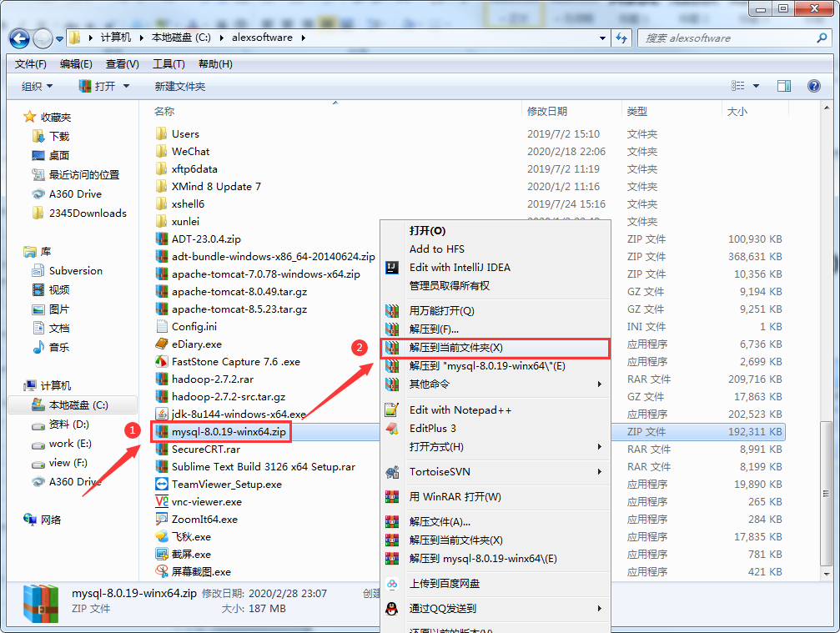The image size is (840, 633).
Task: Expand the 其他命令 submenu arrow
Action: [x=600, y=384]
